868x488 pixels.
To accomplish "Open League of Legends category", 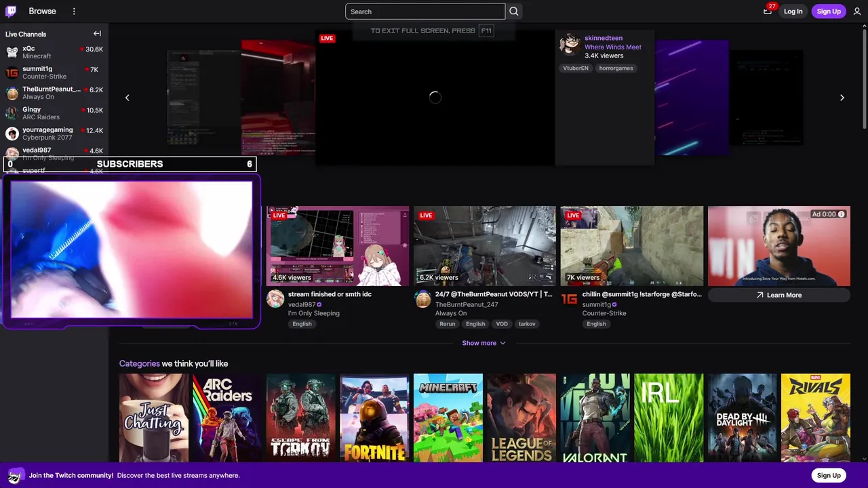I will point(521,418).
